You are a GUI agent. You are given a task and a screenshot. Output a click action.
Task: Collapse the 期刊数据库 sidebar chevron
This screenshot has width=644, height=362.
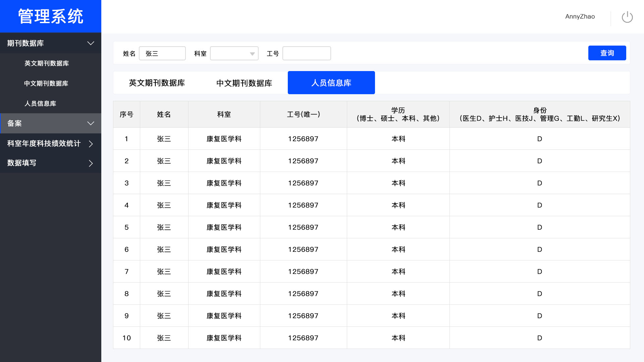tap(91, 43)
